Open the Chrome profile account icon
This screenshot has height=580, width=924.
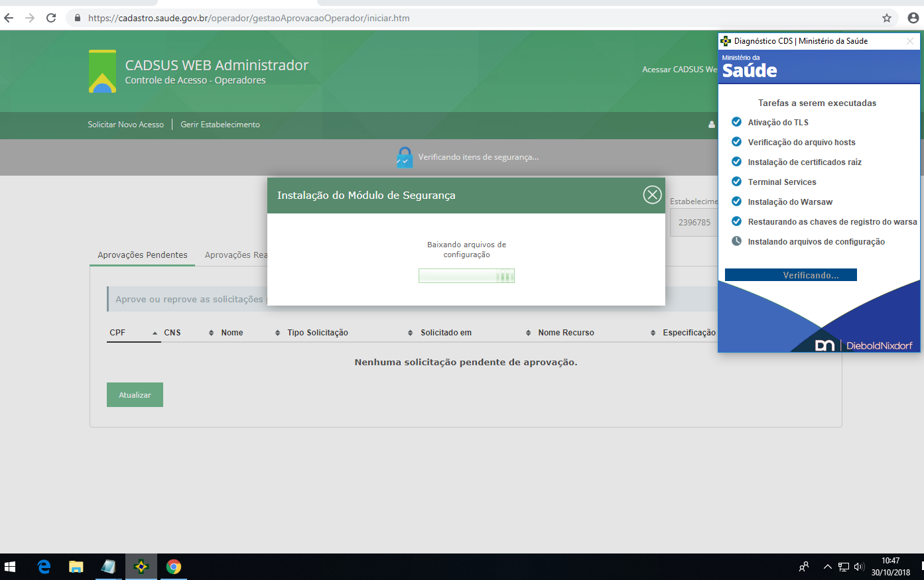(913, 18)
